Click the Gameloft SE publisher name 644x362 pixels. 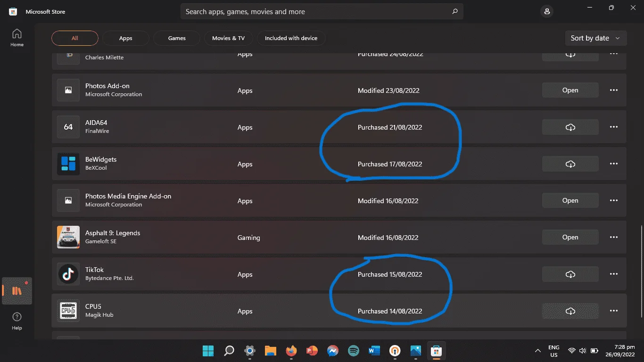pos(101,241)
